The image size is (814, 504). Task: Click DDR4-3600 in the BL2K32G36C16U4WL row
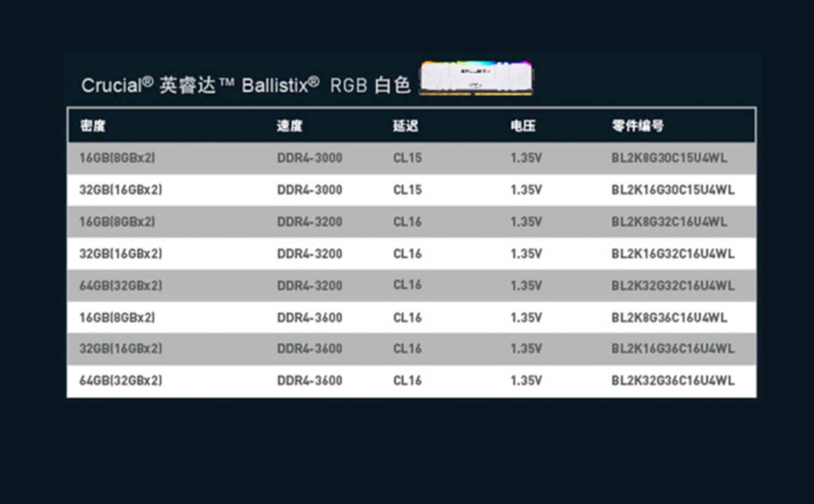point(309,381)
